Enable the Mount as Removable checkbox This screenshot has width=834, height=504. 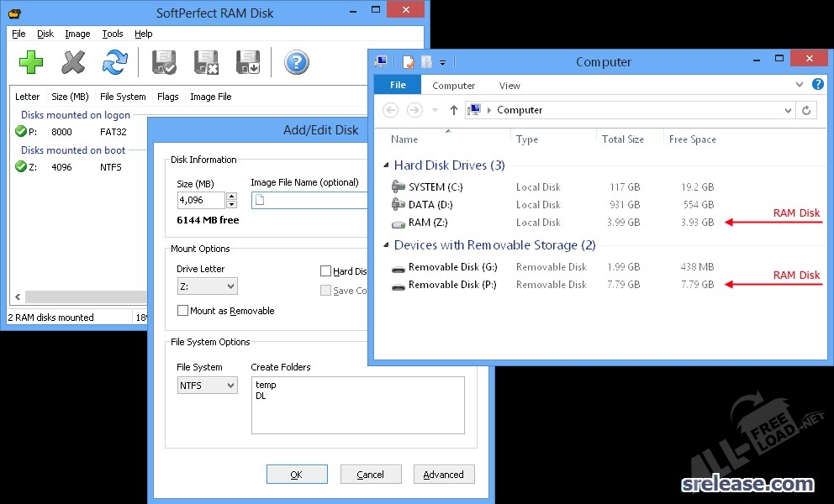(x=182, y=311)
